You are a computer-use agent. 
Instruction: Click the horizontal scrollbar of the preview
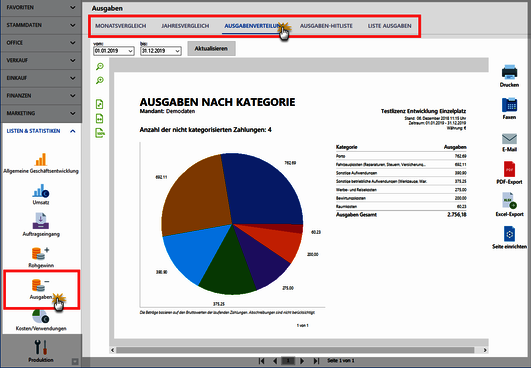[x=295, y=350]
